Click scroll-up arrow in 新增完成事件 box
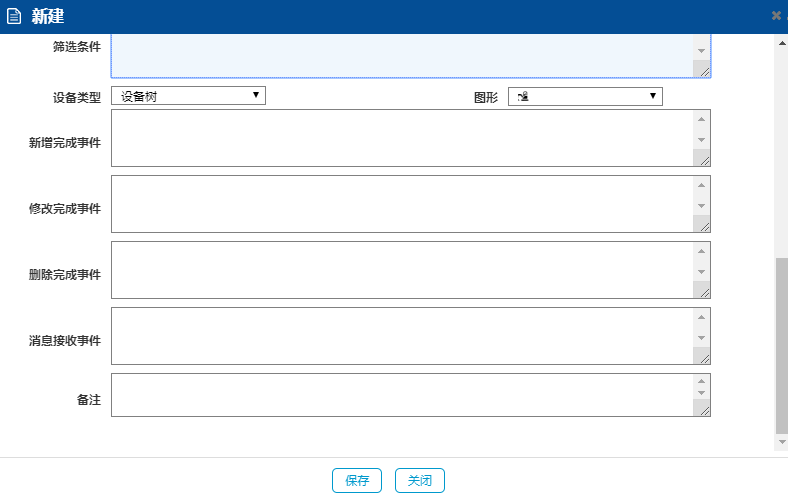The height and width of the screenshot is (497, 788). click(x=702, y=120)
